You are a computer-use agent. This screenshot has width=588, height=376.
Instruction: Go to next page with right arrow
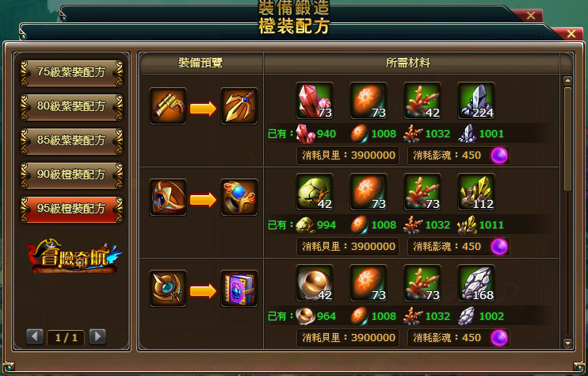(x=97, y=336)
